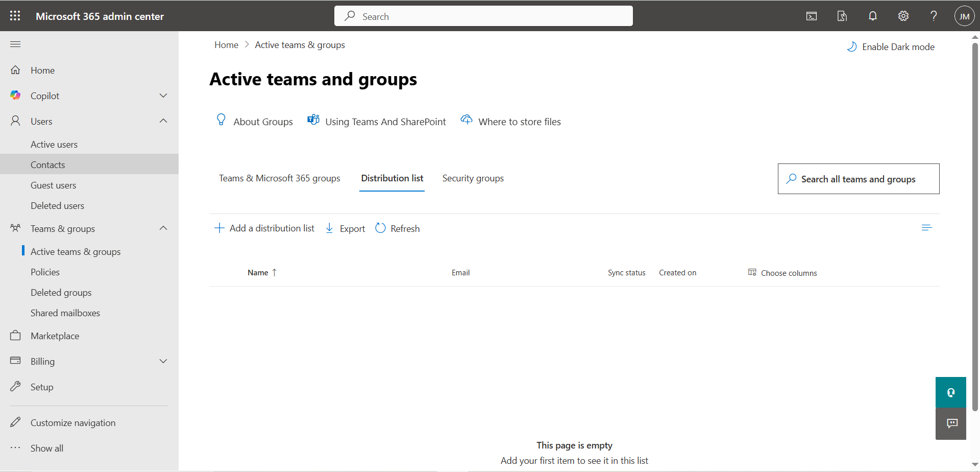Click the scrollbar down arrow
980x472 pixels.
coord(975,465)
